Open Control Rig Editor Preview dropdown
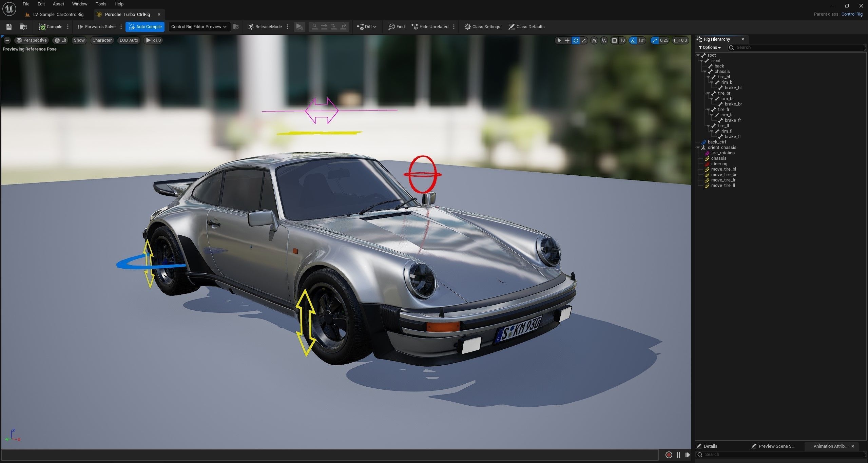Image resolution: width=868 pixels, height=463 pixels. [x=199, y=27]
